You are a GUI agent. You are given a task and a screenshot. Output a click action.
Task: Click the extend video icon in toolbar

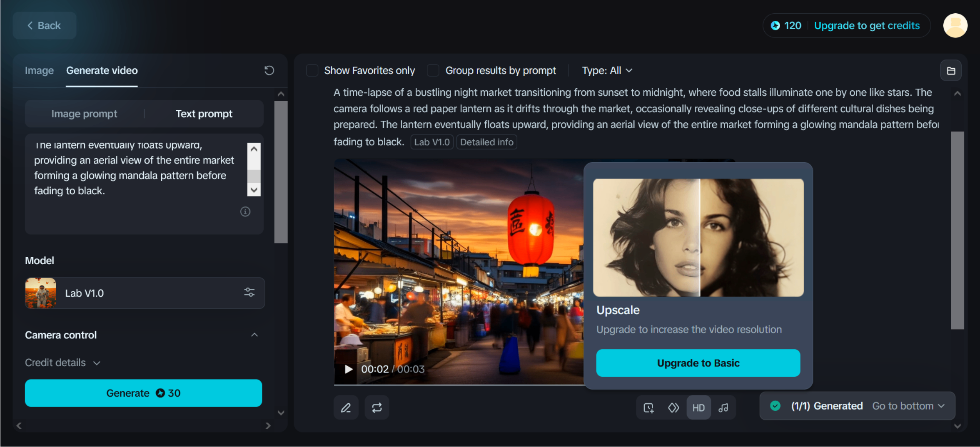coord(648,408)
